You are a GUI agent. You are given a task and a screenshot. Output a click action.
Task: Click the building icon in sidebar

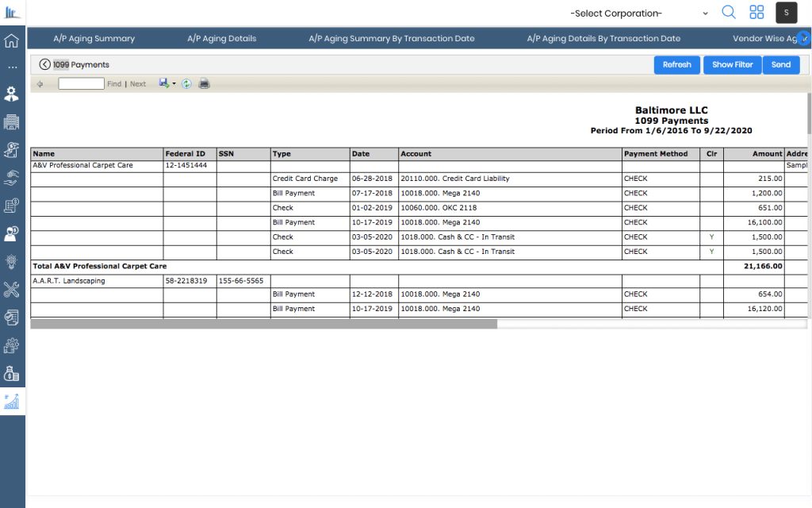[12, 121]
